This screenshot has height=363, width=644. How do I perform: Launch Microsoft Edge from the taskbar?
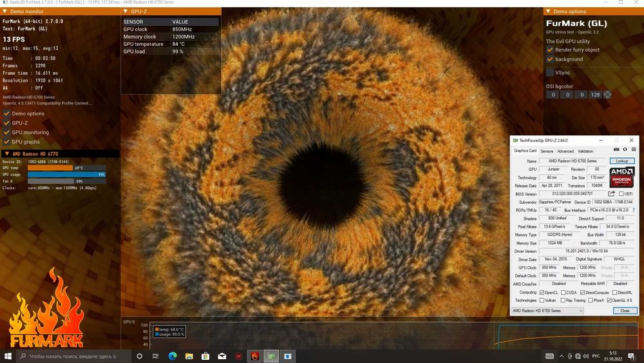tap(173, 356)
